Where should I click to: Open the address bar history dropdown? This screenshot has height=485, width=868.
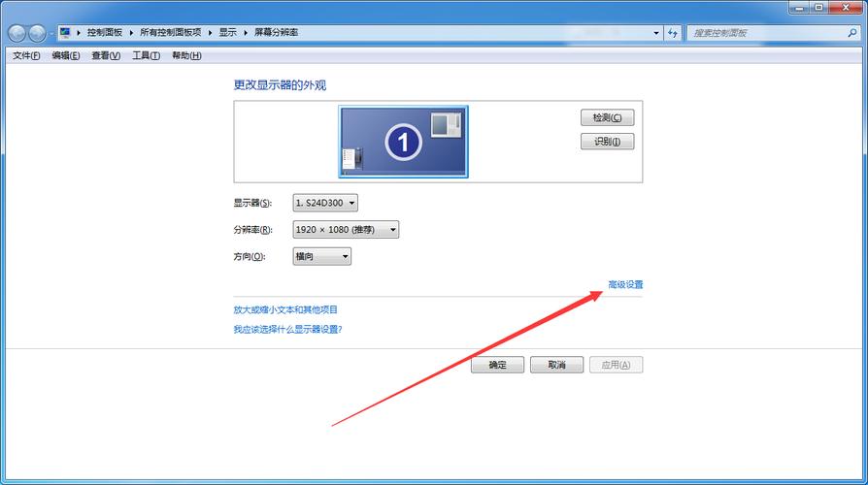click(x=656, y=33)
